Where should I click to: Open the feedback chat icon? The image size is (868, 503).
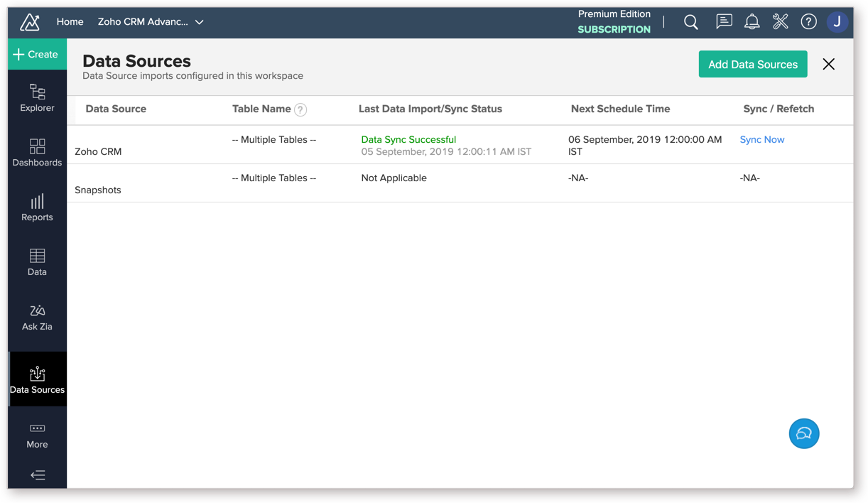pos(723,21)
